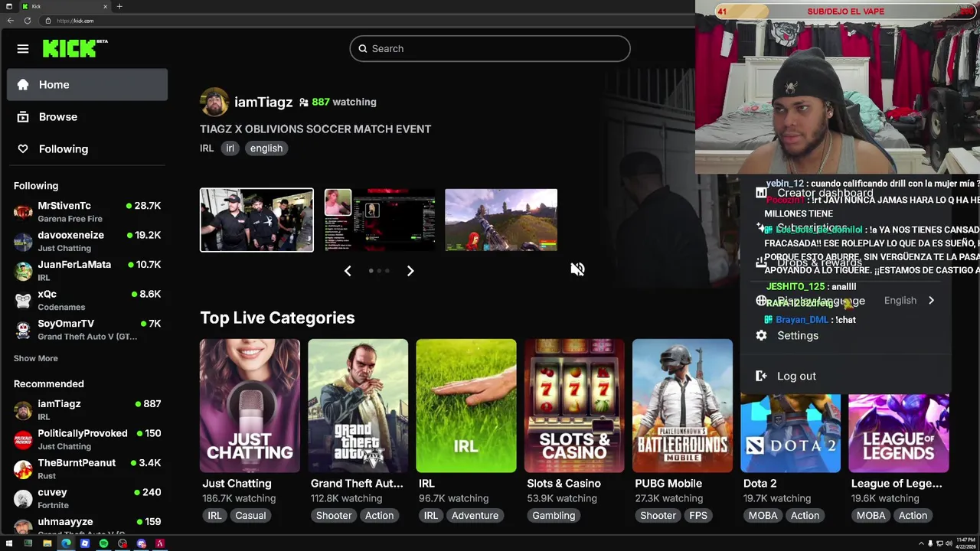This screenshot has width=980, height=551.
Task: Click the MOBA tag under Dota 2
Action: click(x=763, y=516)
